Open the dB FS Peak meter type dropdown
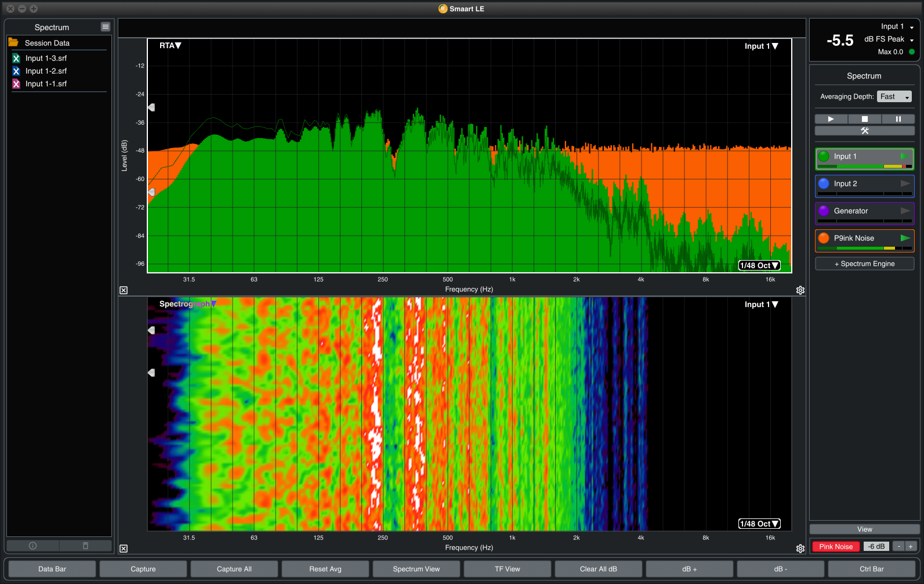 (889, 39)
